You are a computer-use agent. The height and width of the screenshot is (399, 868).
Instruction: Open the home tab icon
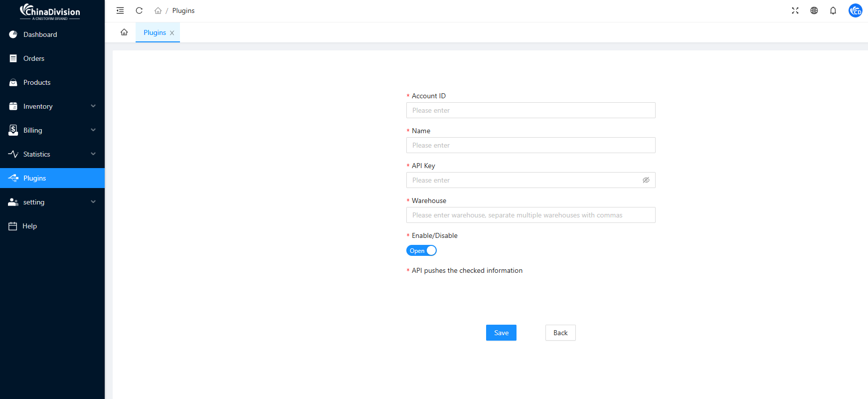pyautogui.click(x=124, y=32)
